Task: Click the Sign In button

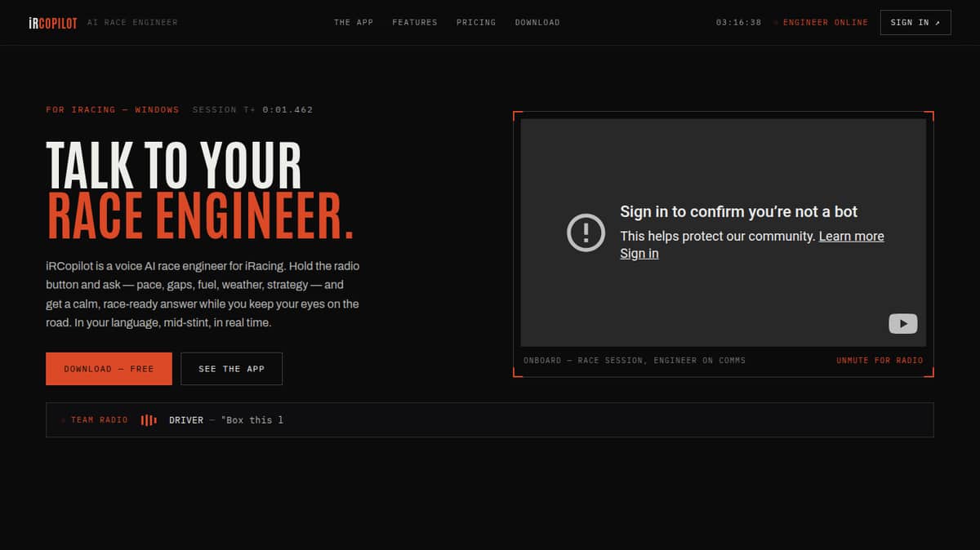Action: point(915,23)
